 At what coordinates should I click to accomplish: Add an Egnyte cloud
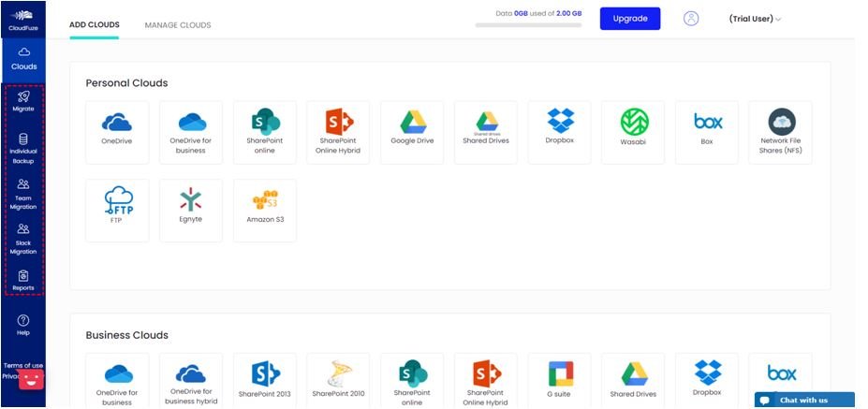click(x=191, y=211)
